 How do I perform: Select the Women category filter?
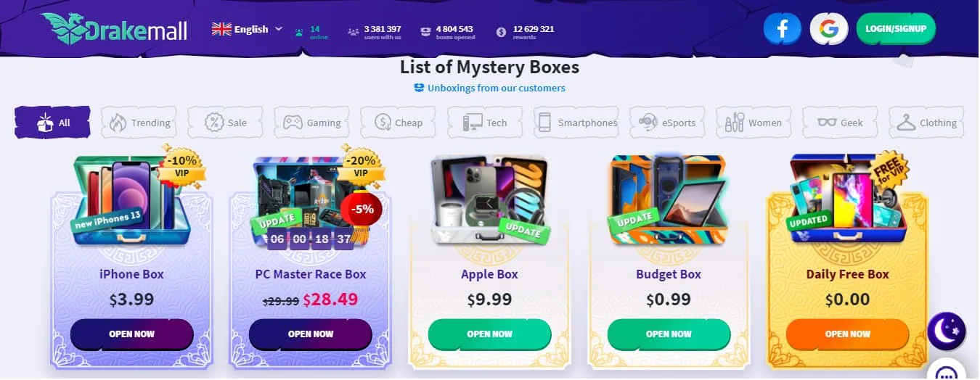(754, 123)
